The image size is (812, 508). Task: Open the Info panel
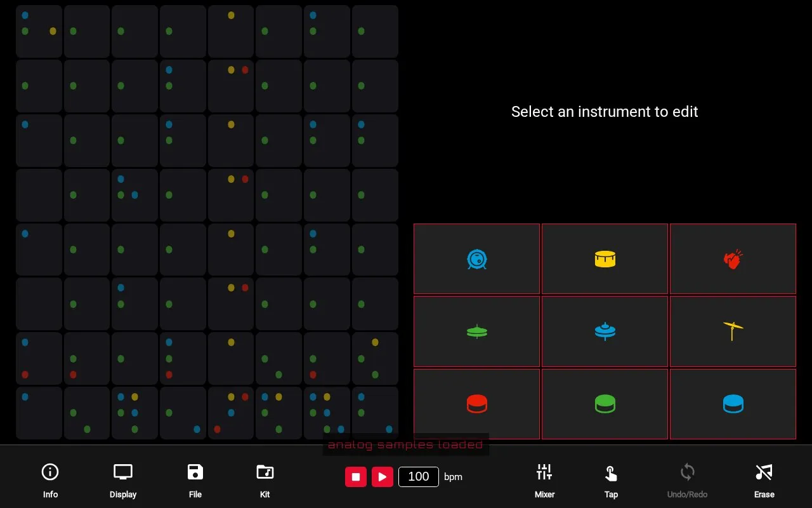click(50, 480)
